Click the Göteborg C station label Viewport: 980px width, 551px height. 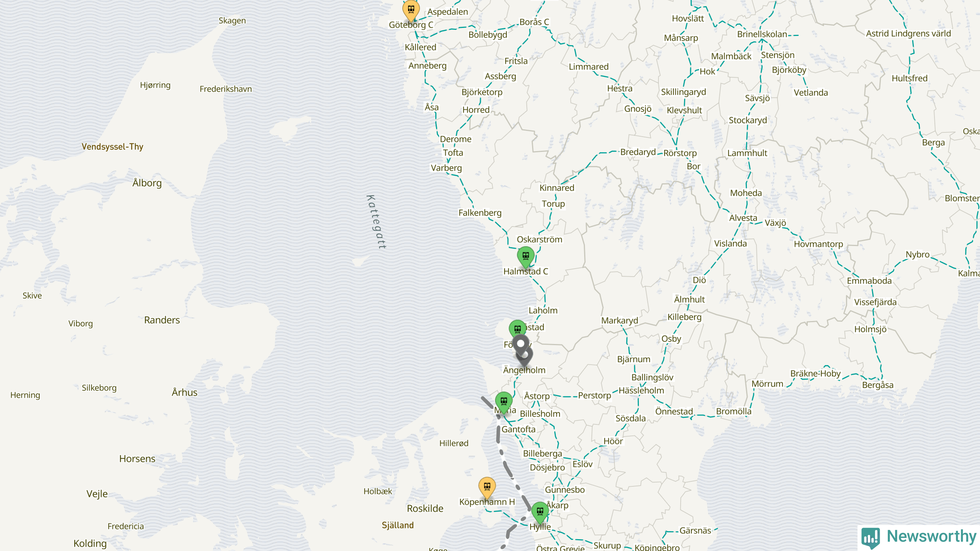[x=411, y=25]
